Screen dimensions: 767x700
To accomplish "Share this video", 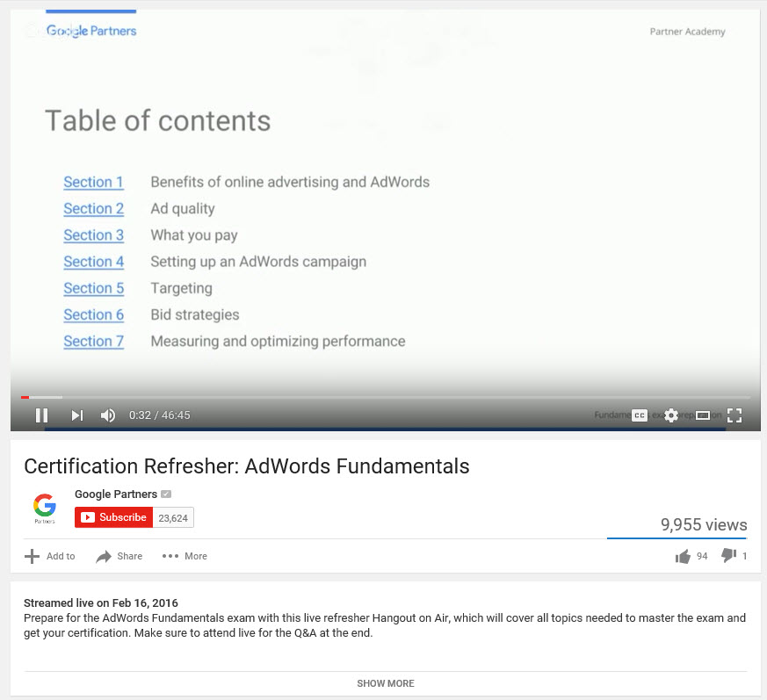I will coord(119,556).
